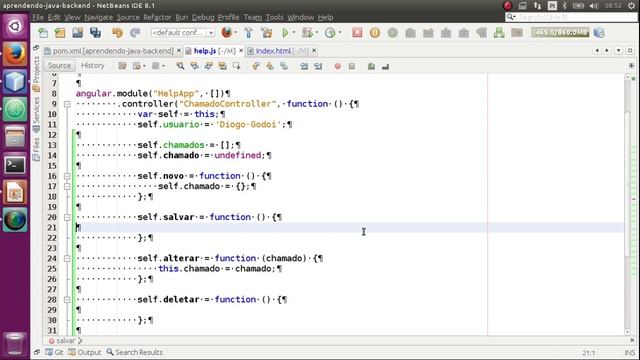Click the Open Project toolbar icon
Viewport: 640px width, 360px height.
(78, 33)
